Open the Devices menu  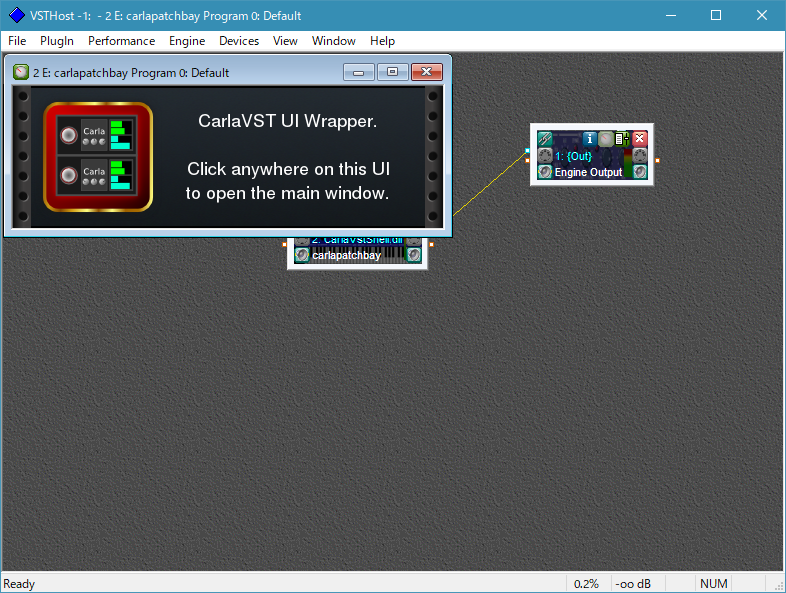point(239,41)
